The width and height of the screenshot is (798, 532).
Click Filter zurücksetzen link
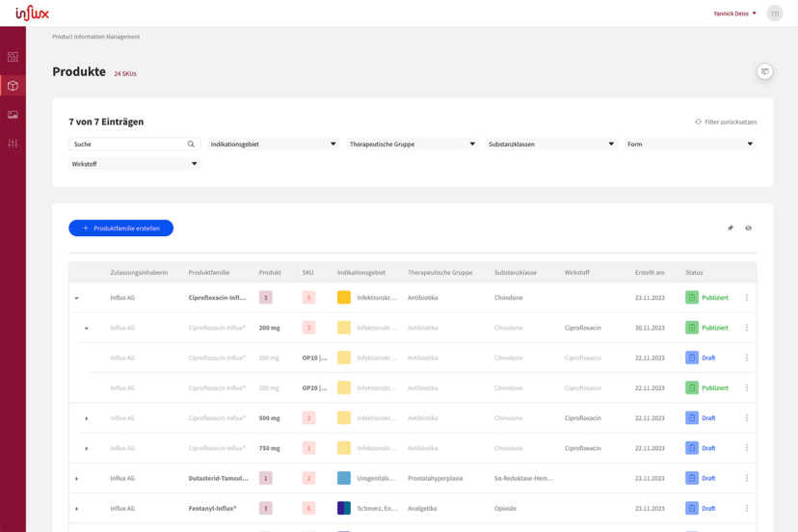[x=726, y=121]
